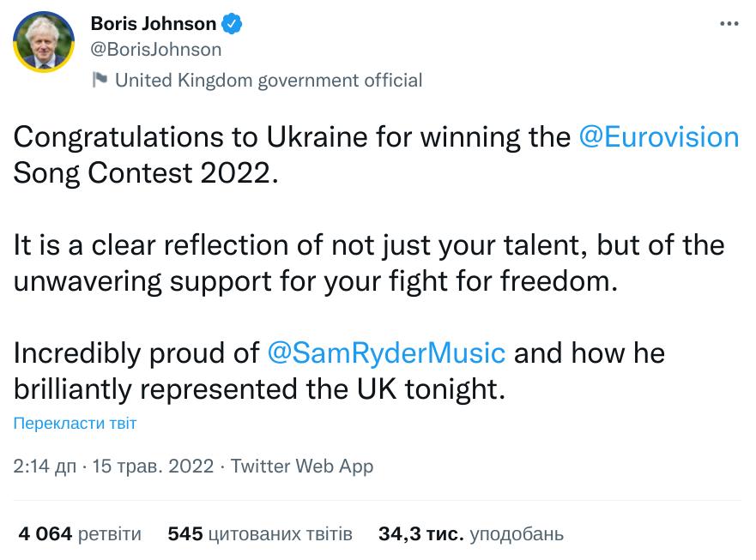
Task: View the 4 064 ретвіти list
Action: pos(80,534)
